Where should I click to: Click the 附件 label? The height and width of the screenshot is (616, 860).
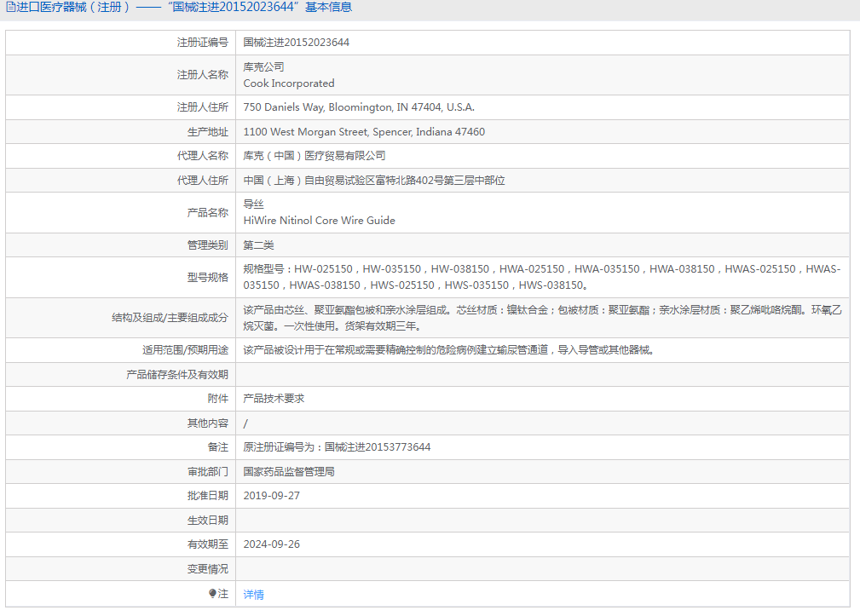(217, 399)
